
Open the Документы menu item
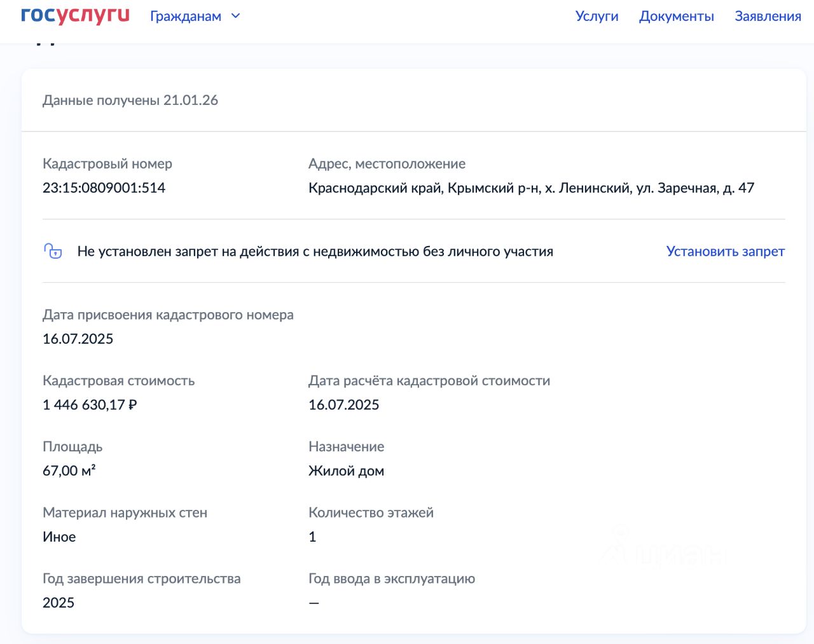pos(676,17)
